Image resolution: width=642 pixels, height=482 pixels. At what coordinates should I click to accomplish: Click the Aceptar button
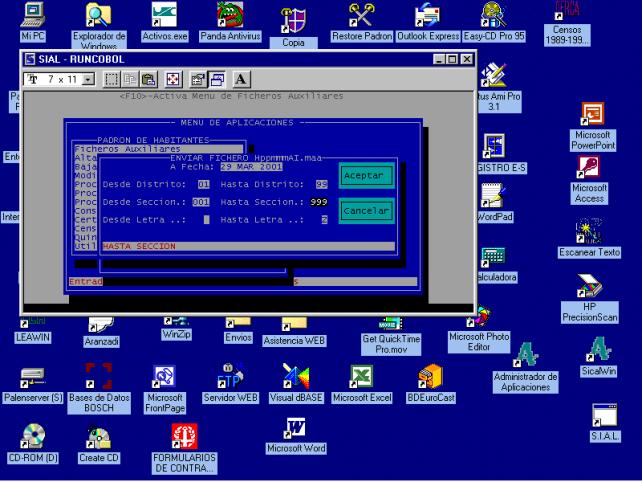tap(366, 176)
